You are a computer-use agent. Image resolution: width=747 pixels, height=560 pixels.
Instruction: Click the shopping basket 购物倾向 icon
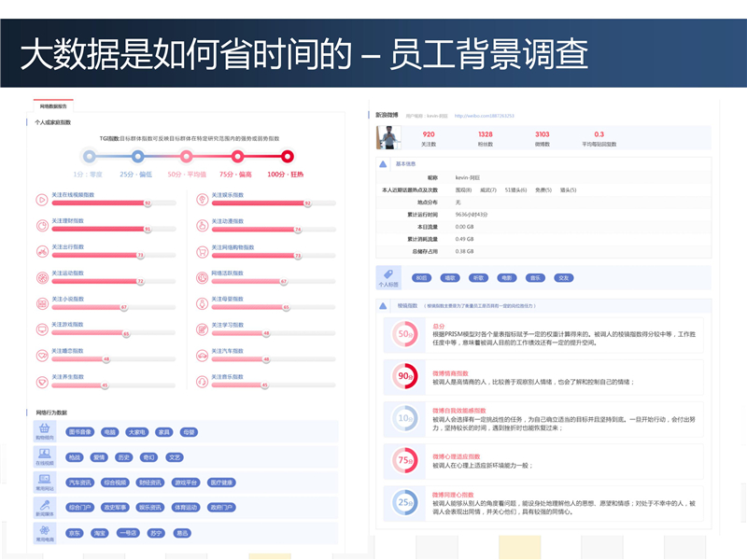(44, 431)
